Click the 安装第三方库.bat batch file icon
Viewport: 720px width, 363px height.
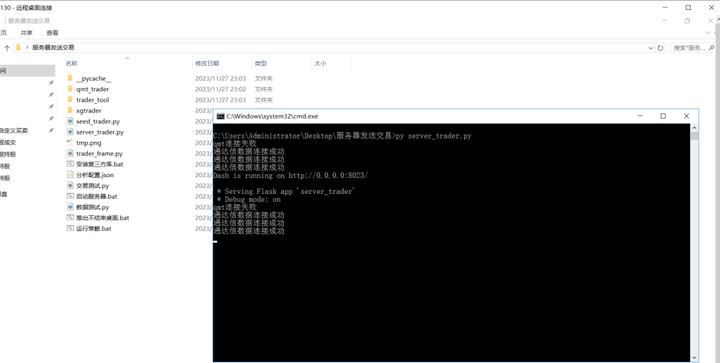pos(70,164)
